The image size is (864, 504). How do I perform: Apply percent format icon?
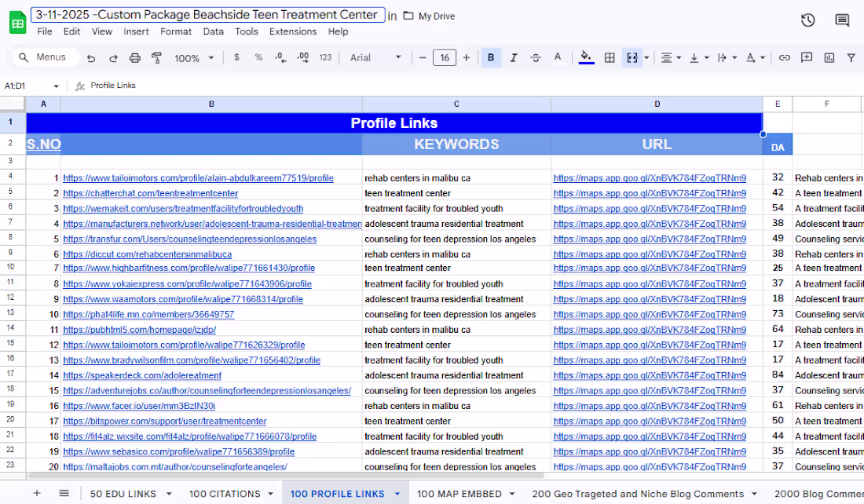(258, 57)
